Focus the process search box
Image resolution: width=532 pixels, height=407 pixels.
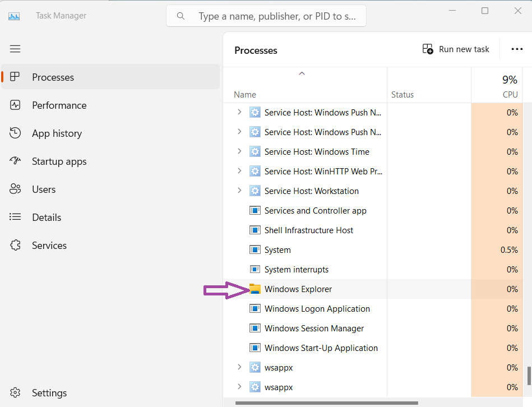click(x=277, y=16)
